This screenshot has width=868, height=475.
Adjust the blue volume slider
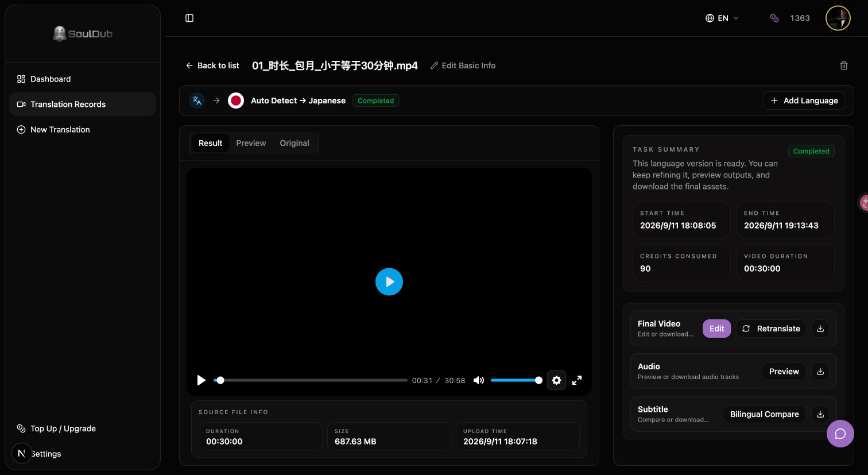(x=516, y=380)
